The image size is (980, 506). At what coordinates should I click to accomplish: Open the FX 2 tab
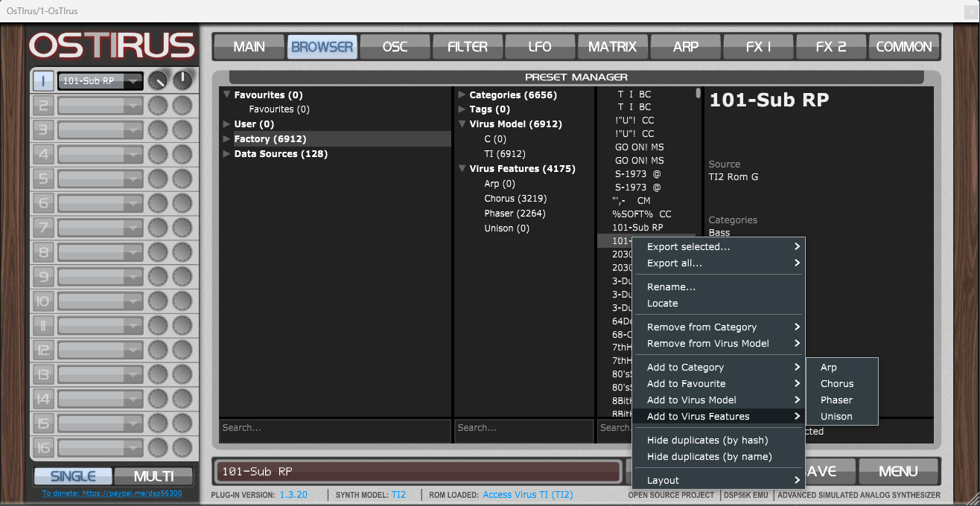point(831,47)
